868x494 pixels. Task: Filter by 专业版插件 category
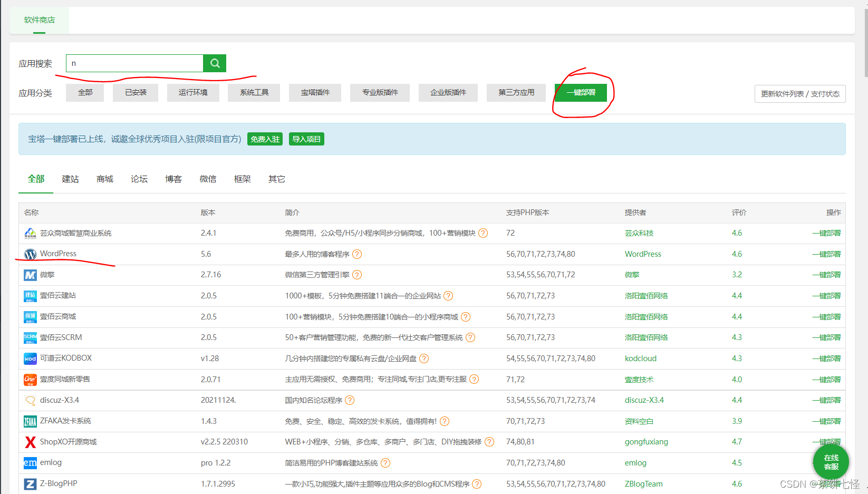(x=380, y=93)
